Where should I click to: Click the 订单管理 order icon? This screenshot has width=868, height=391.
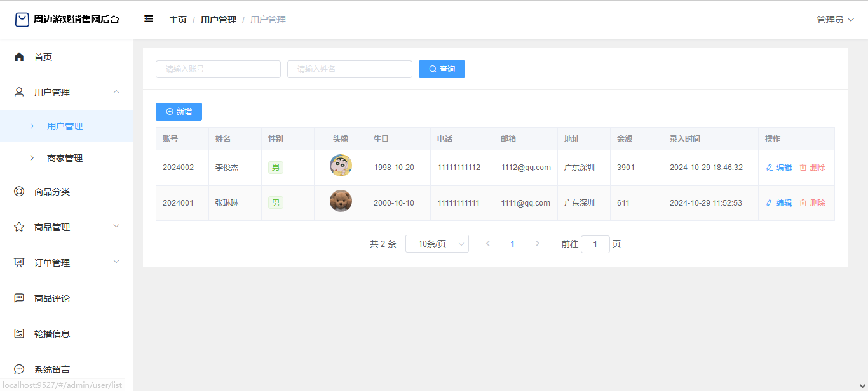click(x=19, y=263)
